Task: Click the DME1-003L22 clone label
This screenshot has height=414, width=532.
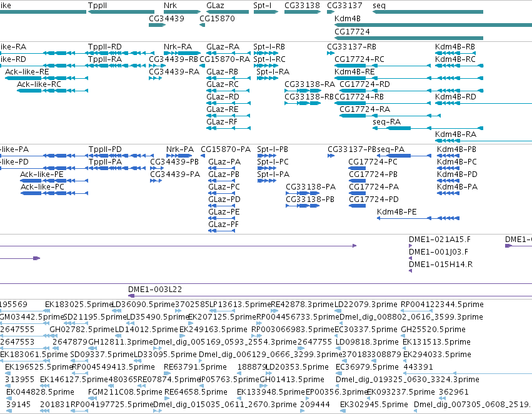Action: tap(155, 290)
